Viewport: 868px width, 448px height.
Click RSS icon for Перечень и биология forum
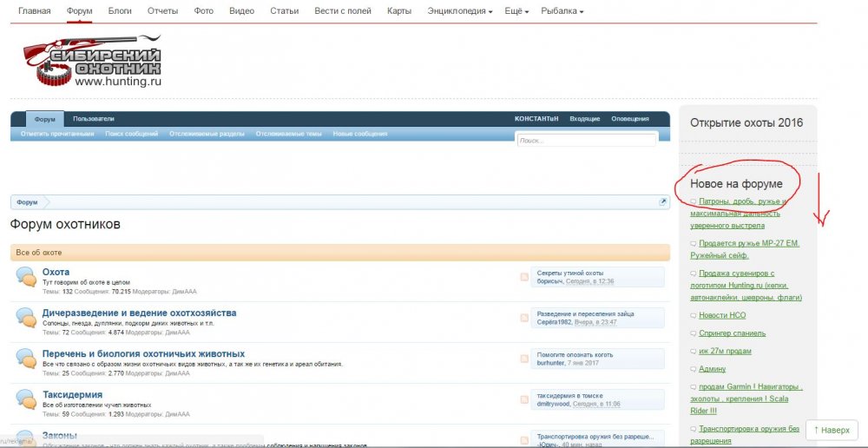pos(524,358)
